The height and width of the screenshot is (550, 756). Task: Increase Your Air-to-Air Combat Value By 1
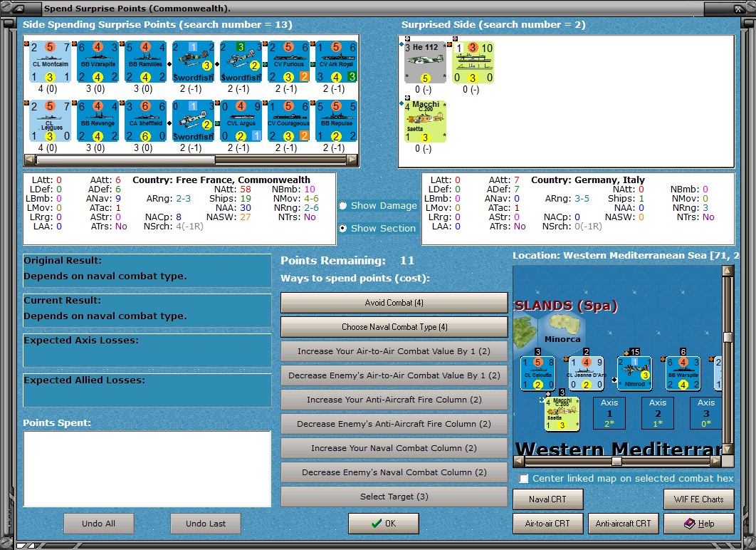coord(394,351)
